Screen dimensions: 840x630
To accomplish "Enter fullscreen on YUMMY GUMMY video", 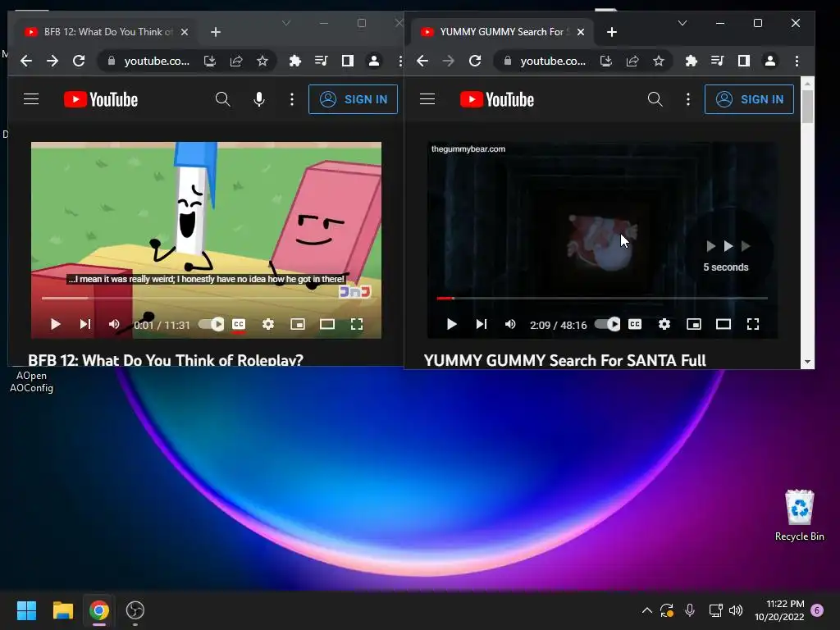I will (753, 324).
